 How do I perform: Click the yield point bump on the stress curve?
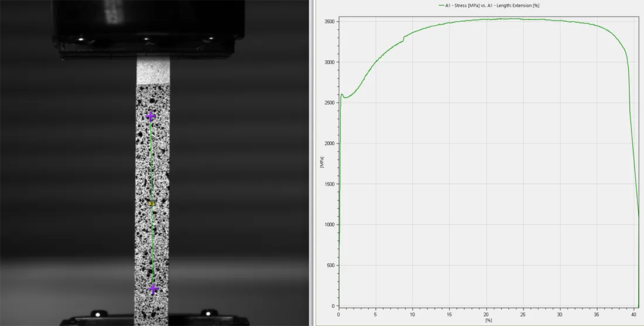coord(342,94)
